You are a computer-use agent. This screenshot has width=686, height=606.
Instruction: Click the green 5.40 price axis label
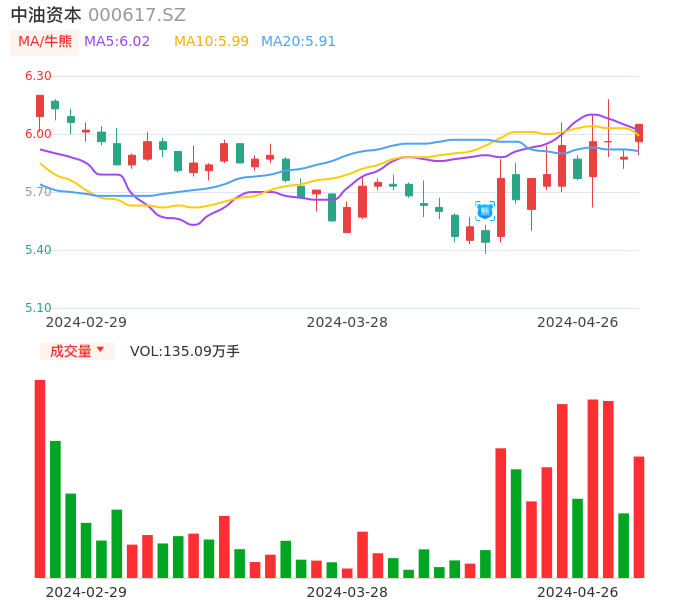coord(38,250)
